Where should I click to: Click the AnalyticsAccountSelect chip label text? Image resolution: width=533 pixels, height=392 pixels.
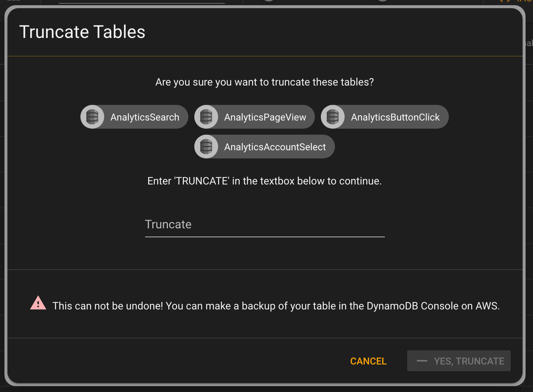click(x=275, y=147)
